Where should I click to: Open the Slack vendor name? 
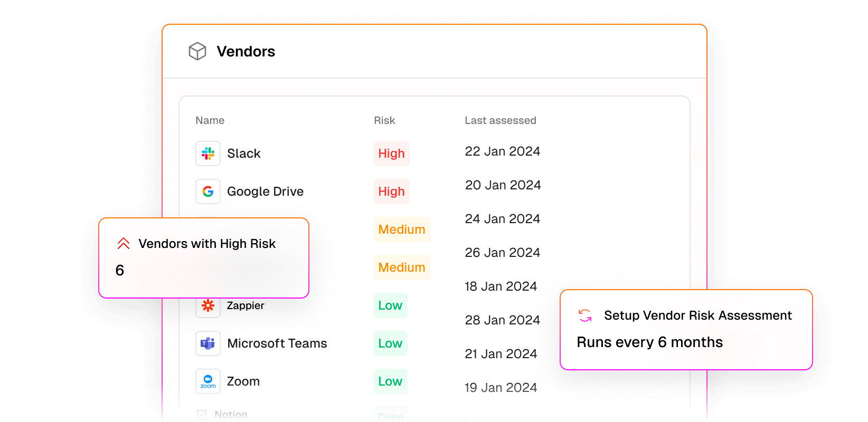(244, 154)
